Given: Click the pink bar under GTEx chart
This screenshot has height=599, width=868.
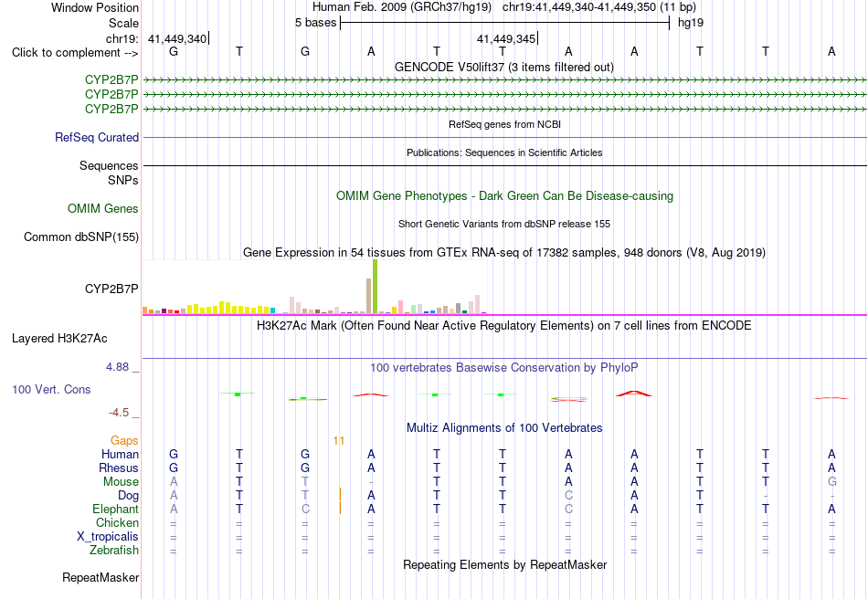Looking at the screenshot, I should pos(399,308).
